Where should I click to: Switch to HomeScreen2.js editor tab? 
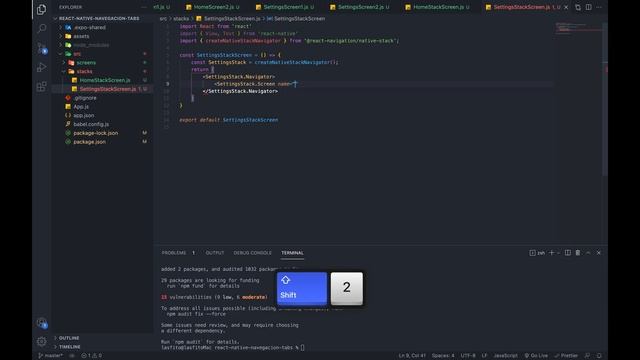pos(213,7)
